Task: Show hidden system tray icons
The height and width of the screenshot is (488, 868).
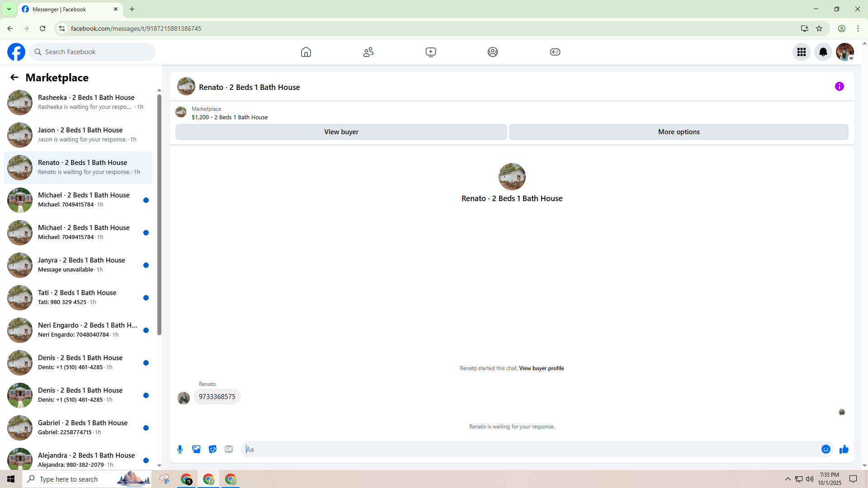Action: [x=788, y=479]
